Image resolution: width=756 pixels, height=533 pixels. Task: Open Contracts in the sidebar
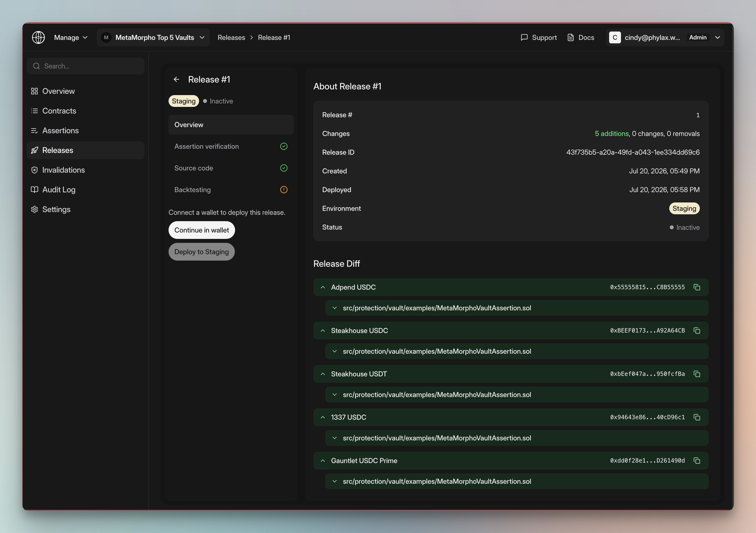pyautogui.click(x=85, y=111)
